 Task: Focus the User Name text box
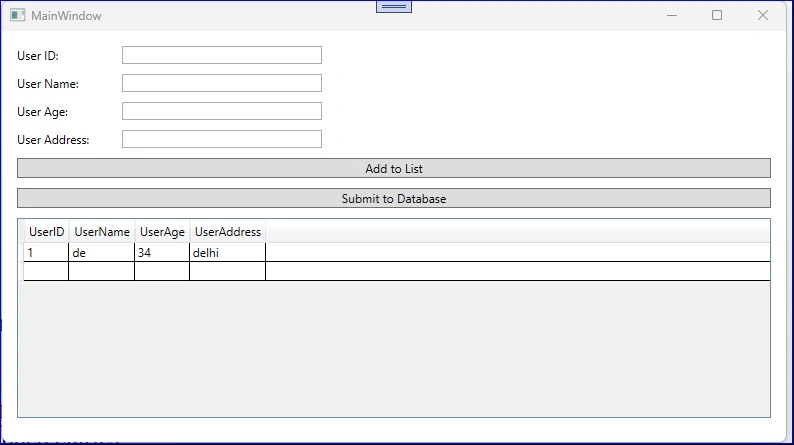pyautogui.click(x=221, y=83)
